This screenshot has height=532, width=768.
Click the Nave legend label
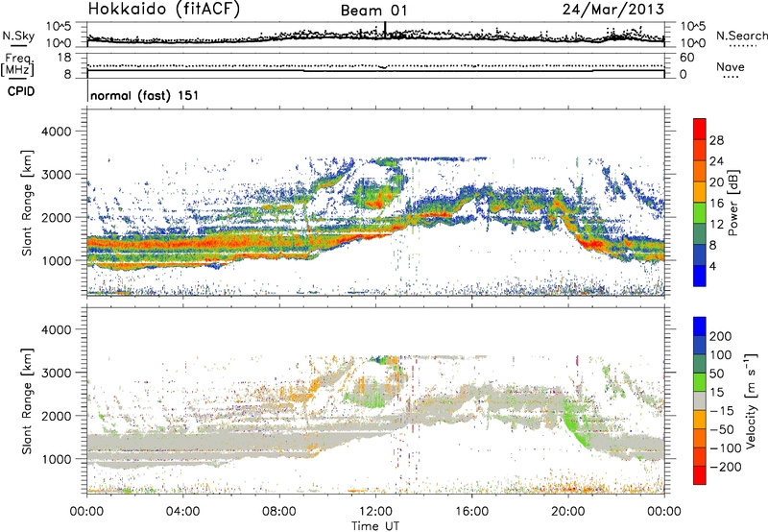(x=731, y=66)
